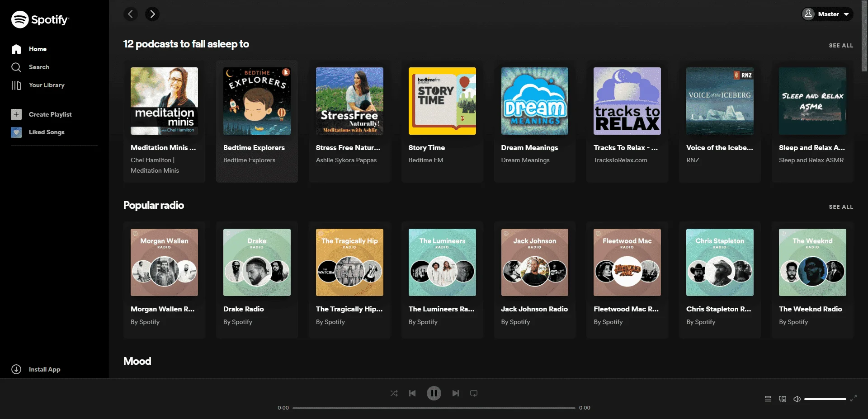Navigate back with the left chevron
The width and height of the screenshot is (868, 419).
(x=131, y=14)
